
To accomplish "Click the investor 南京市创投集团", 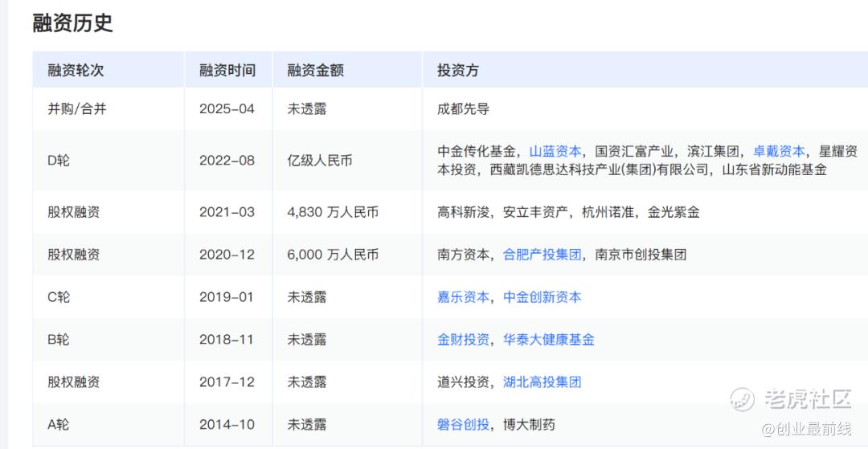I will [x=641, y=255].
